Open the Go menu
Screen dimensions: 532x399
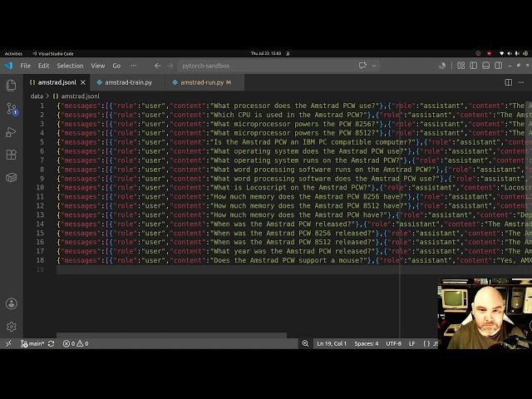click(x=116, y=66)
